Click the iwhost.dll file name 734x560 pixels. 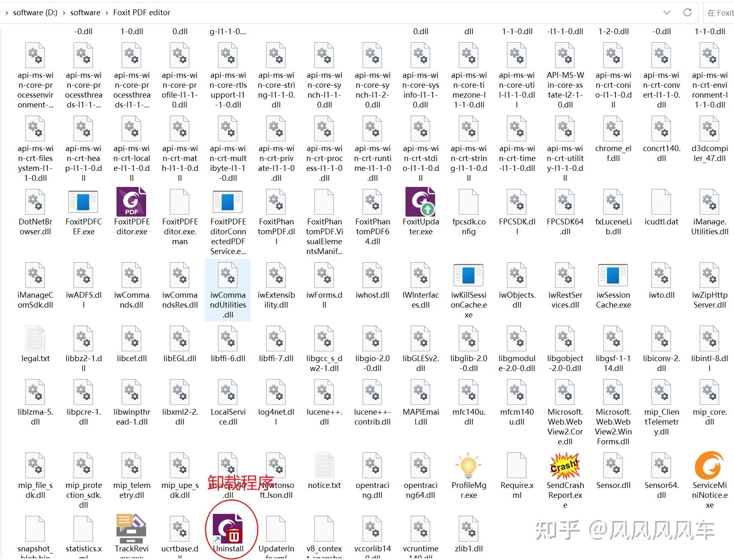[x=373, y=295]
